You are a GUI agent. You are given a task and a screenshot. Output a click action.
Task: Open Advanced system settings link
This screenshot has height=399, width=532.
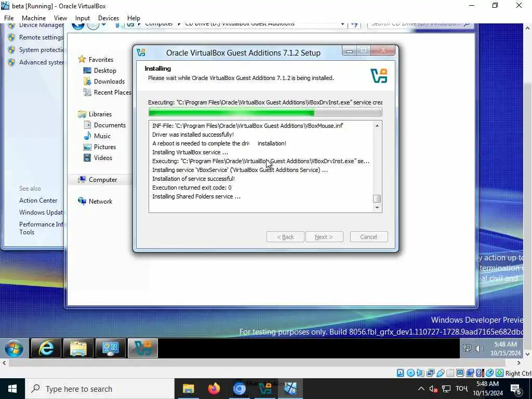point(41,62)
